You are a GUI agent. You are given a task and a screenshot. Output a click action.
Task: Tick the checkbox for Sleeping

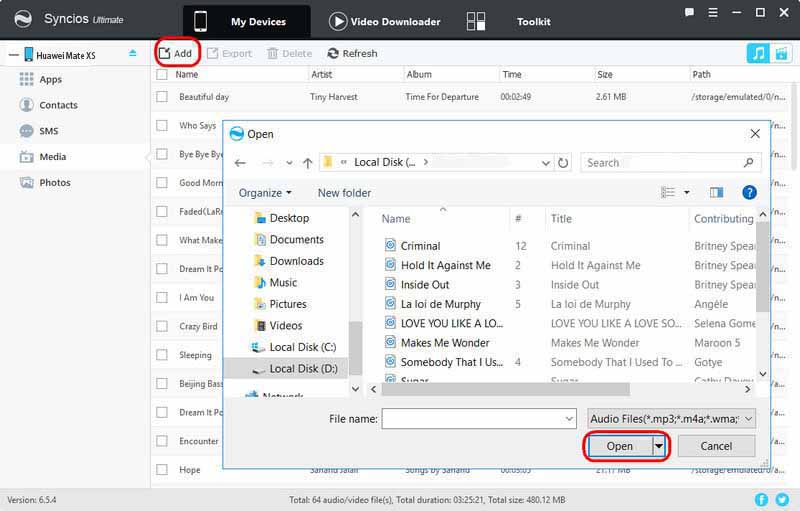coord(162,354)
